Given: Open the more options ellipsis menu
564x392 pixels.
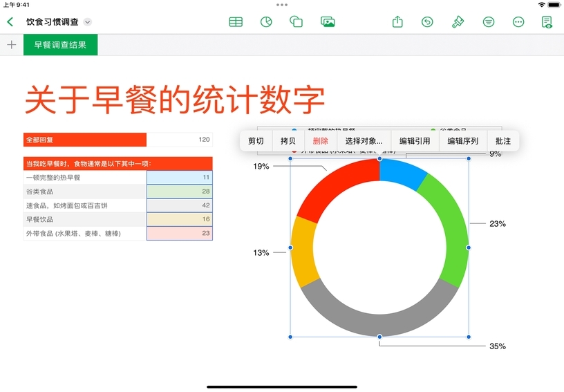Looking at the screenshot, I should (518, 22).
